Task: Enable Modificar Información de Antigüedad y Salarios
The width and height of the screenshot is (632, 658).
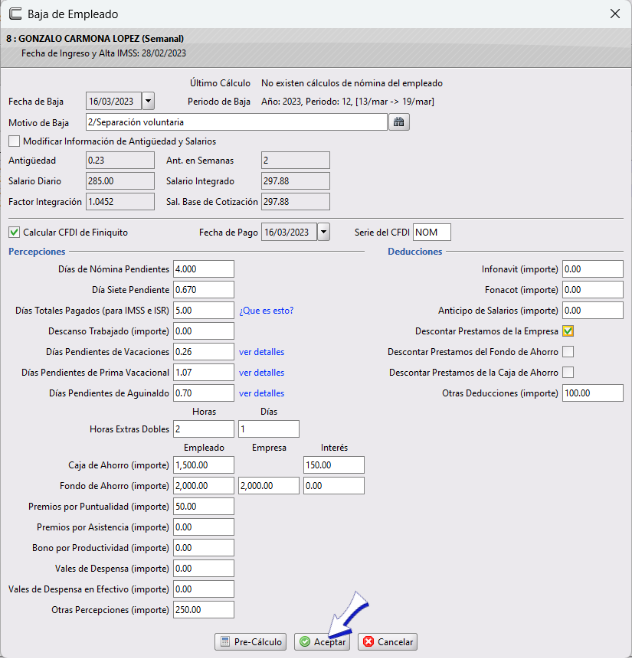Action: (x=14, y=141)
